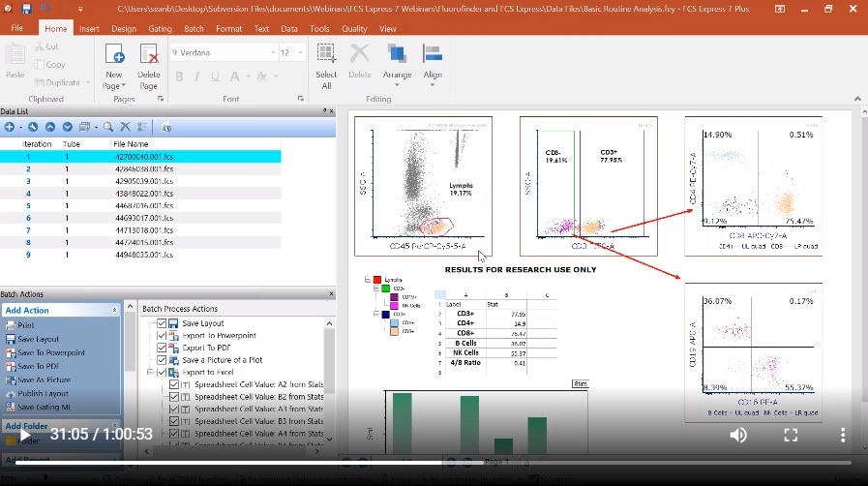
Task: Move iteration up with the up arrow icon
Action: pos(49,128)
